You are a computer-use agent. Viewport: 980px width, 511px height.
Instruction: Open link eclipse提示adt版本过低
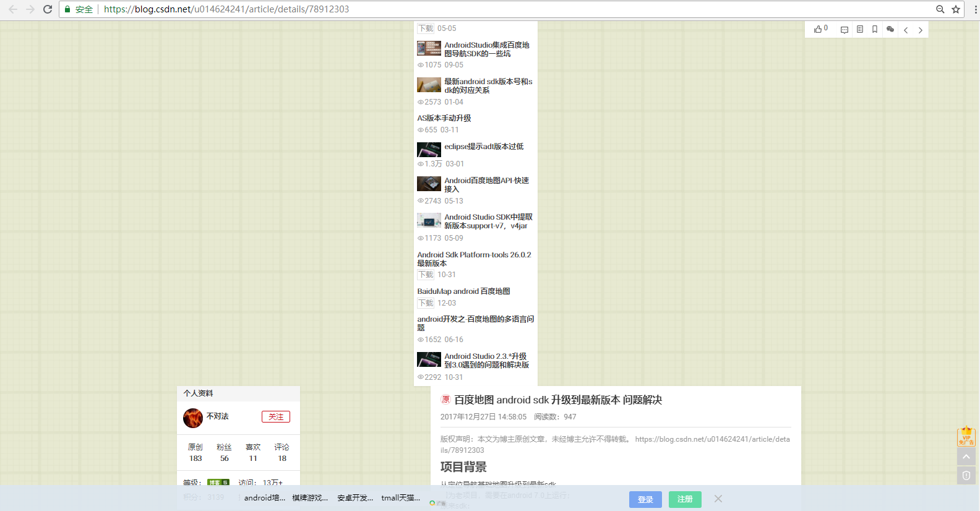tap(484, 147)
